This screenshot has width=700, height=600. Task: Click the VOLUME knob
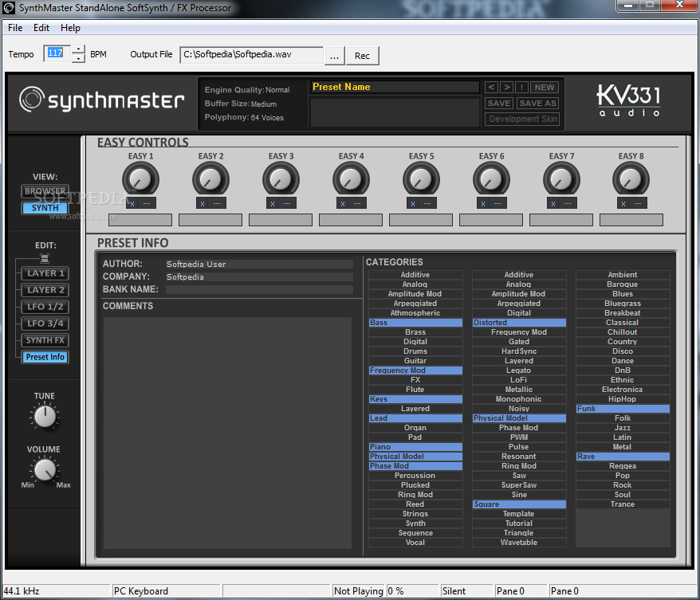click(x=45, y=470)
